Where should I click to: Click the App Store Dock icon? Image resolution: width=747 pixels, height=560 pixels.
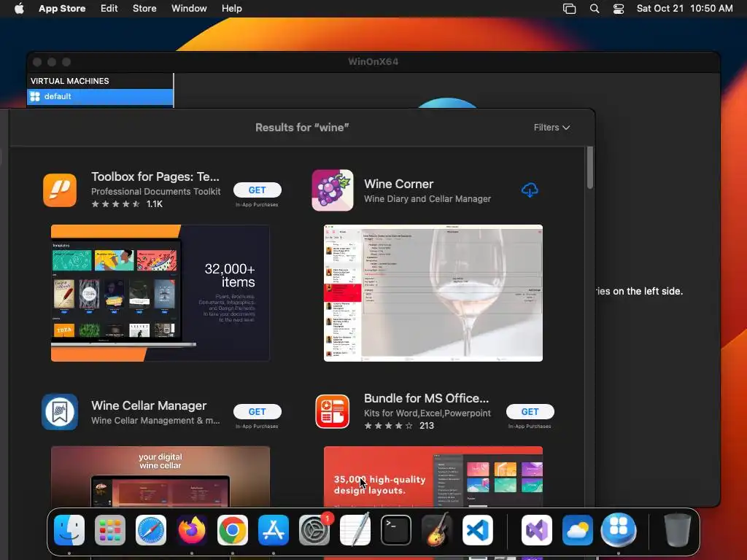pos(274,530)
